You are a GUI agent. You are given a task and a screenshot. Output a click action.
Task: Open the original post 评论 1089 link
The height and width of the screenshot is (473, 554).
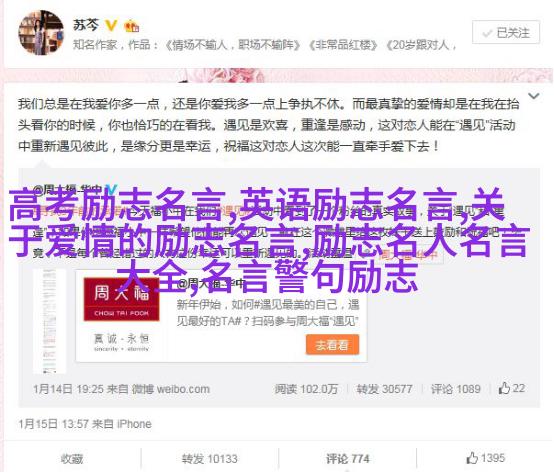click(x=456, y=389)
